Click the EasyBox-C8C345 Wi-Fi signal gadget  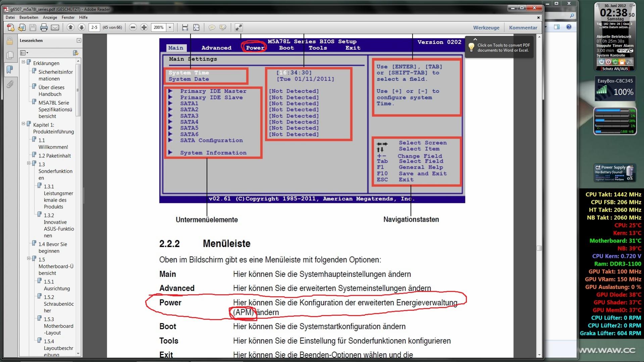[x=615, y=88]
